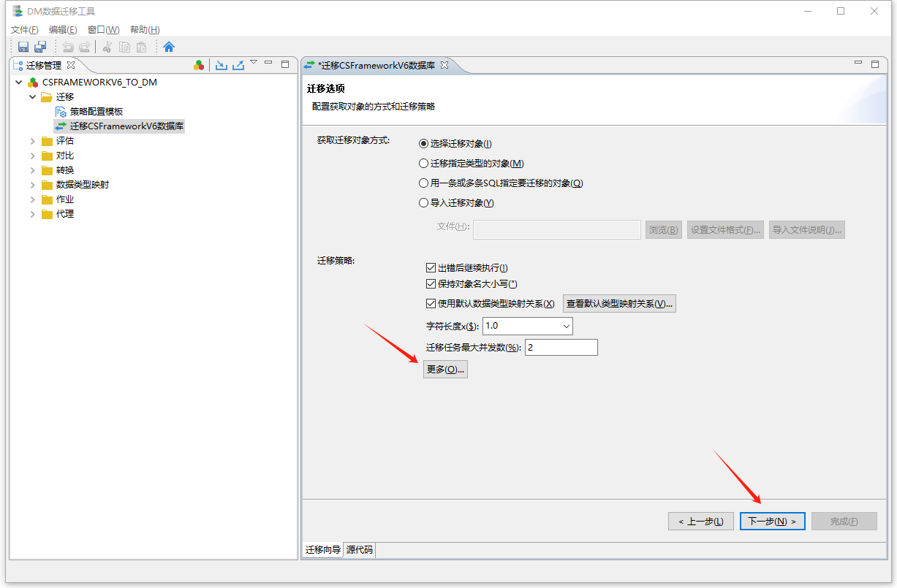Open the 窗口 menu
The image size is (897, 588).
pos(103,30)
